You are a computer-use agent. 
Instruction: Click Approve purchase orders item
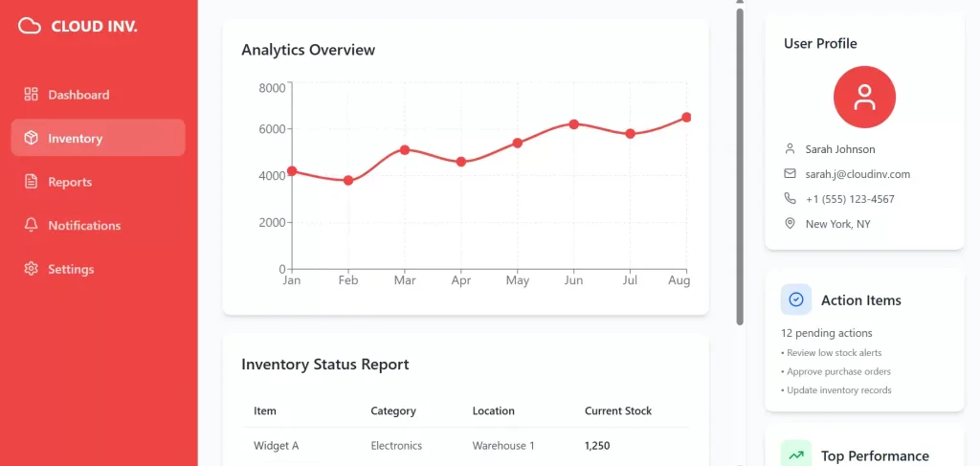(x=835, y=371)
